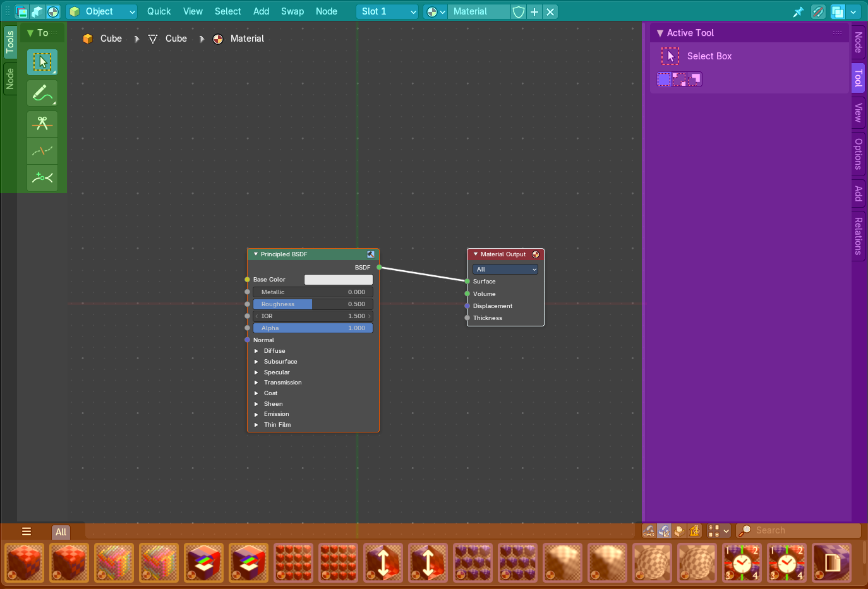Screen dimensions: 868x589
Task: Choose the Subtract selection mode
Action: click(x=694, y=80)
